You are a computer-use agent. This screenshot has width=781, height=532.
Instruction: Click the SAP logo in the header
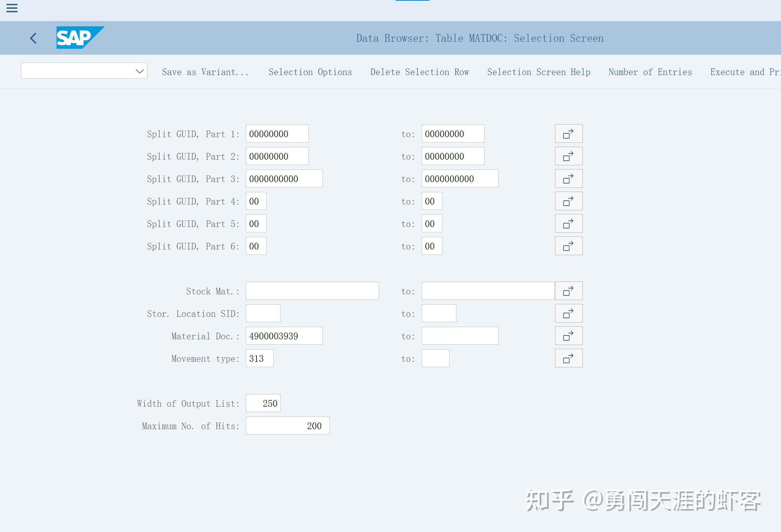click(80, 38)
